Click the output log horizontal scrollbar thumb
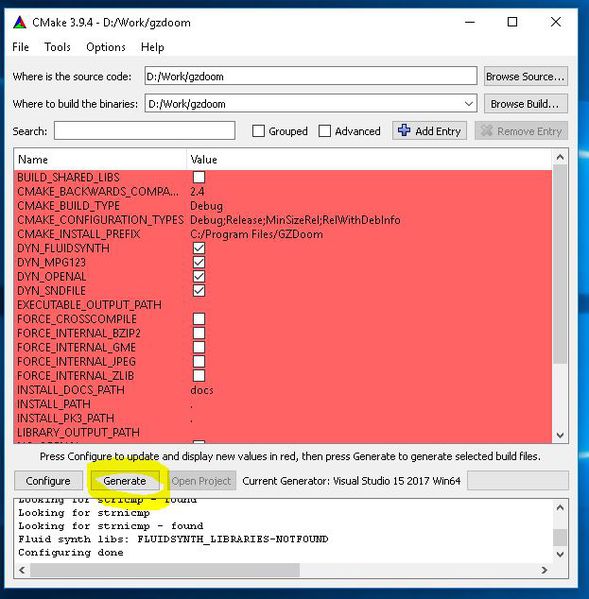Image resolution: width=589 pixels, height=599 pixels. pyautogui.click(x=165, y=570)
